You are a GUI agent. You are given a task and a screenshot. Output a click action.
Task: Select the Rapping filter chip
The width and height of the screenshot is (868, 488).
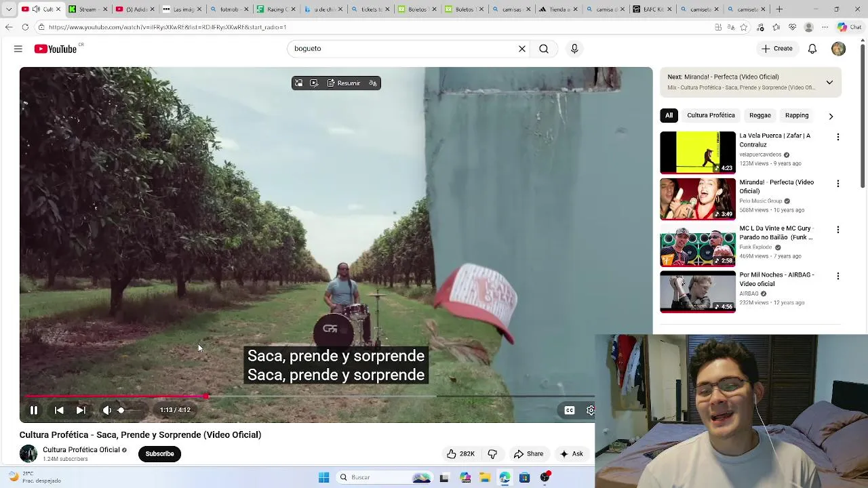pyautogui.click(x=797, y=115)
